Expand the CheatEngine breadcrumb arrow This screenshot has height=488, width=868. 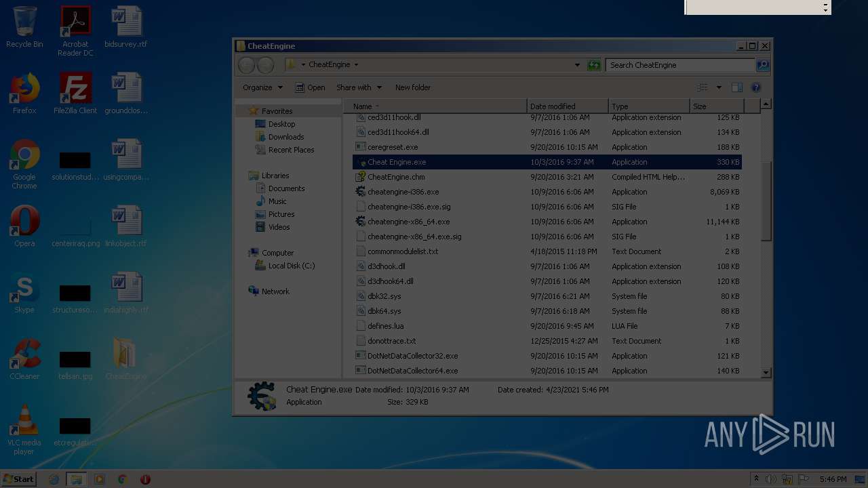(x=356, y=65)
